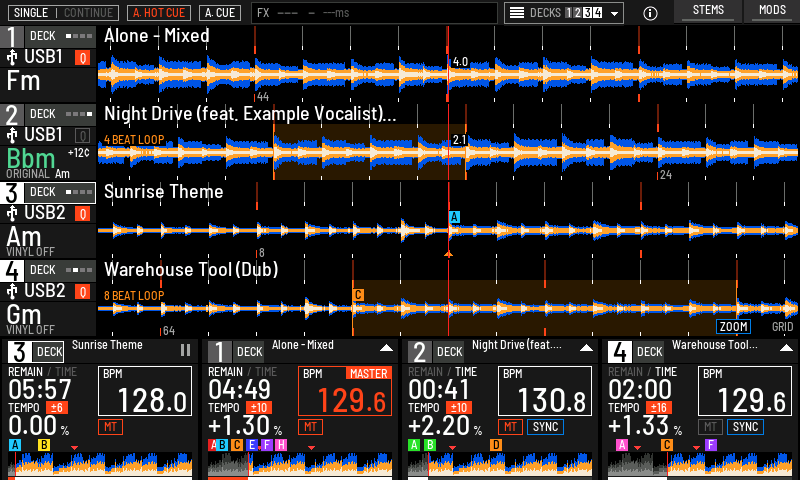Click hot cue H in the deck 1 bottom panel
Image resolution: width=800 pixels, height=480 pixels.
281,445
